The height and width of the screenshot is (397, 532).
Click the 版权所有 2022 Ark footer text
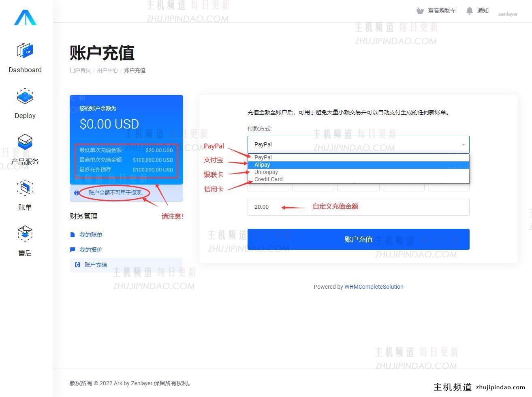tap(130, 383)
